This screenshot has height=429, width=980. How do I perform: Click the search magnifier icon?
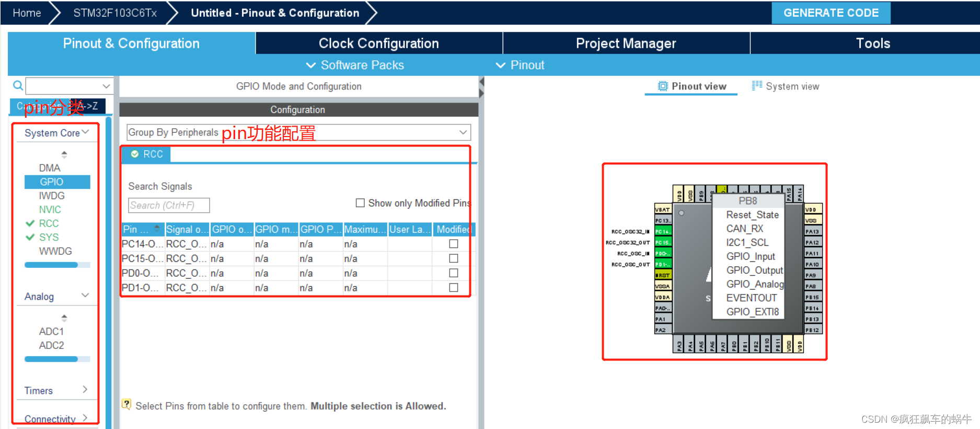pyautogui.click(x=18, y=86)
